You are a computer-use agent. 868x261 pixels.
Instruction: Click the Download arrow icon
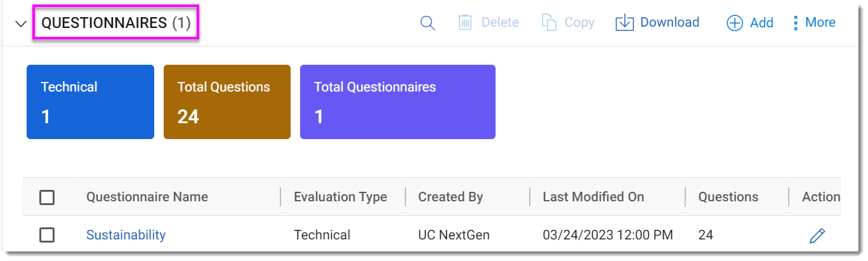(x=625, y=23)
